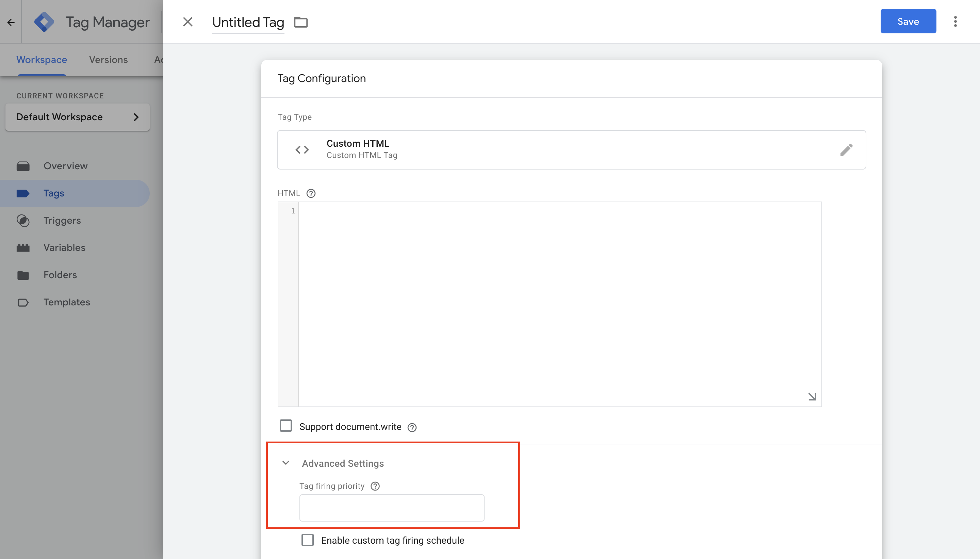This screenshot has height=559, width=980.
Task: Open help for Tag firing priority
Action: point(375,486)
